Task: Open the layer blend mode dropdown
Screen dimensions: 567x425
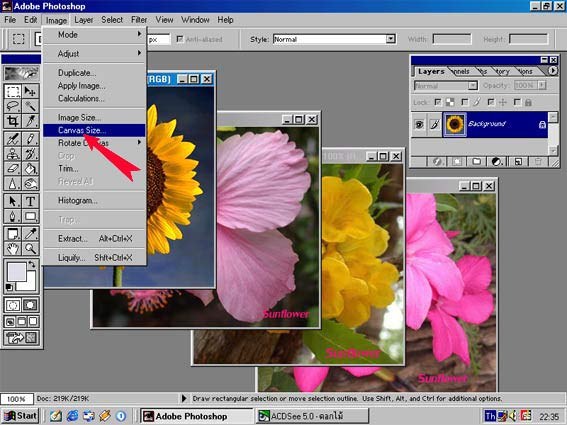Action: pyautogui.click(x=473, y=86)
